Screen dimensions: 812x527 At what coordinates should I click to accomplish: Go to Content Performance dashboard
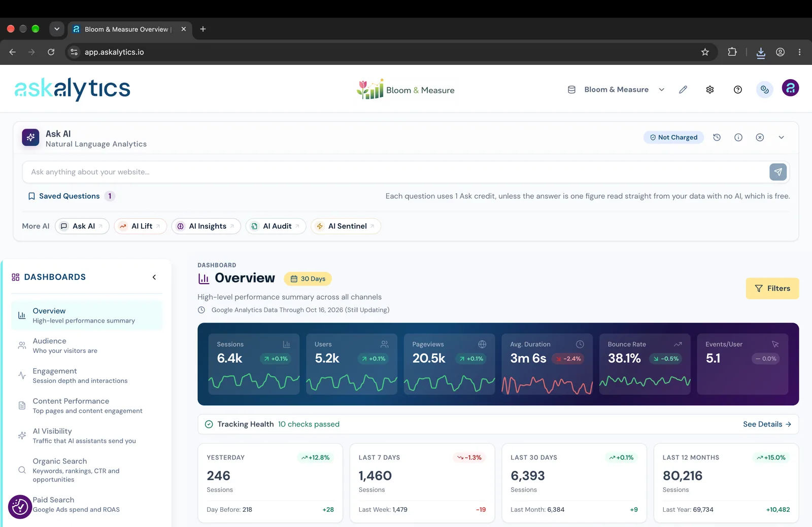point(87,406)
